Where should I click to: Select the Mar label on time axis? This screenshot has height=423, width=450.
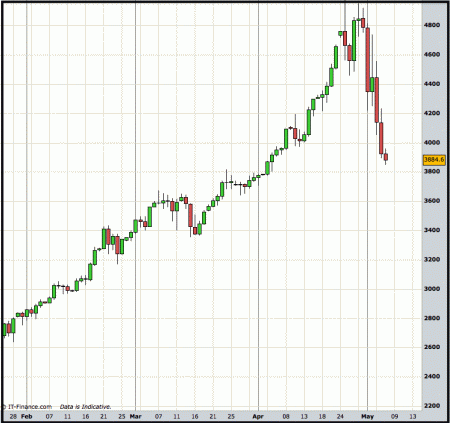(x=135, y=416)
